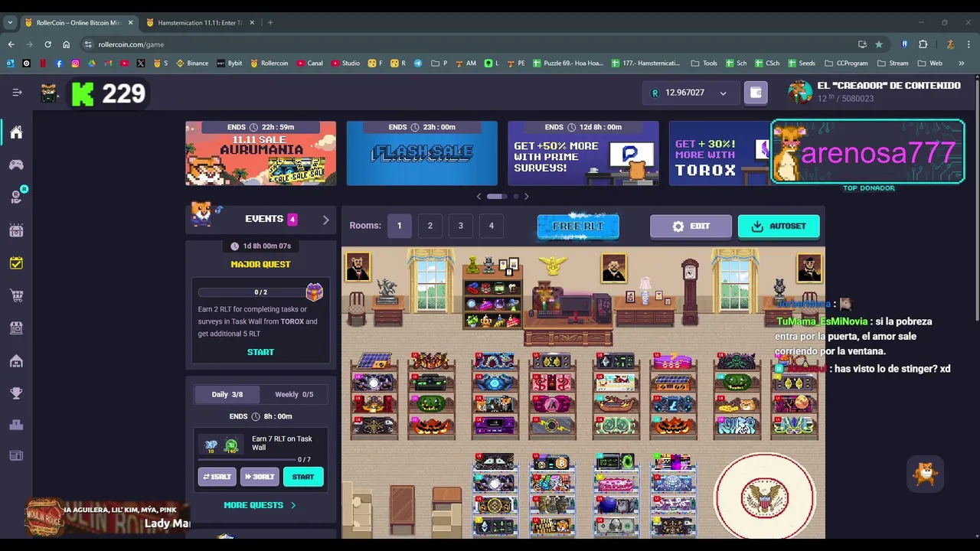The image size is (980, 551).
Task: Open the news icon at sidebar bottom
Action: [16, 456]
